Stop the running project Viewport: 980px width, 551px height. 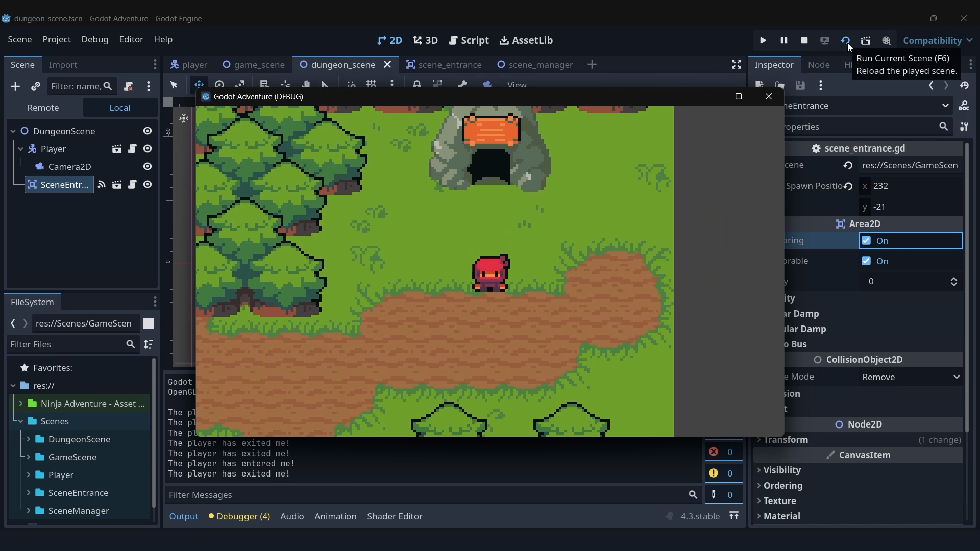(804, 40)
